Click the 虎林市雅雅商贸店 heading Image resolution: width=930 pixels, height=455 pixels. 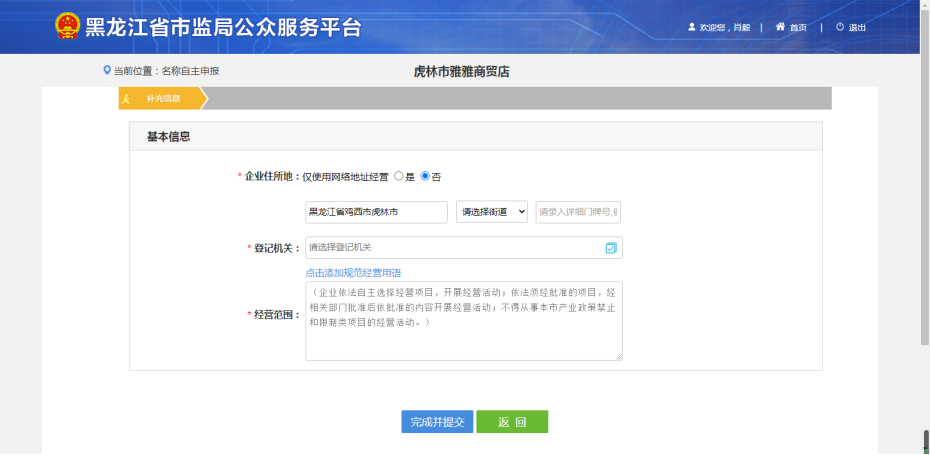coord(461,72)
